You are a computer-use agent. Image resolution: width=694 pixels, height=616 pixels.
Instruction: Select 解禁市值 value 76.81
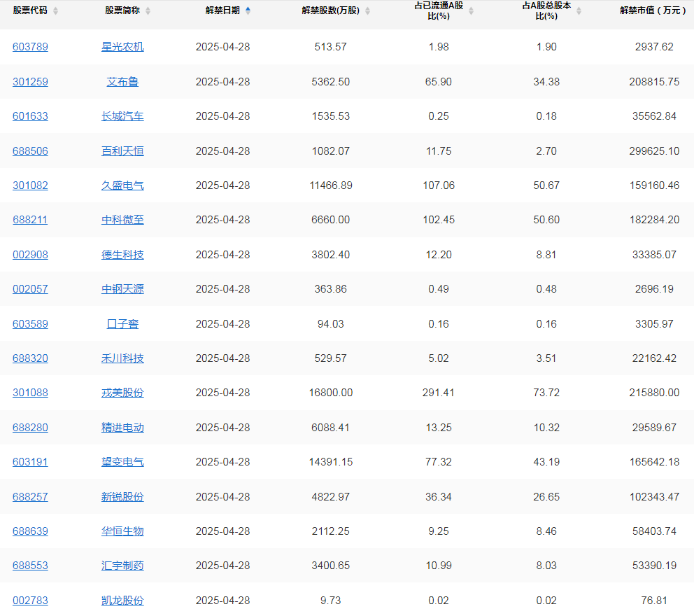[x=654, y=601]
